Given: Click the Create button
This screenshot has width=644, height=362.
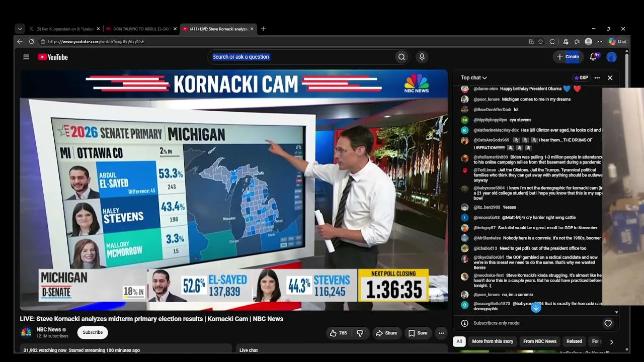Looking at the screenshot, I should pos(568,57).
